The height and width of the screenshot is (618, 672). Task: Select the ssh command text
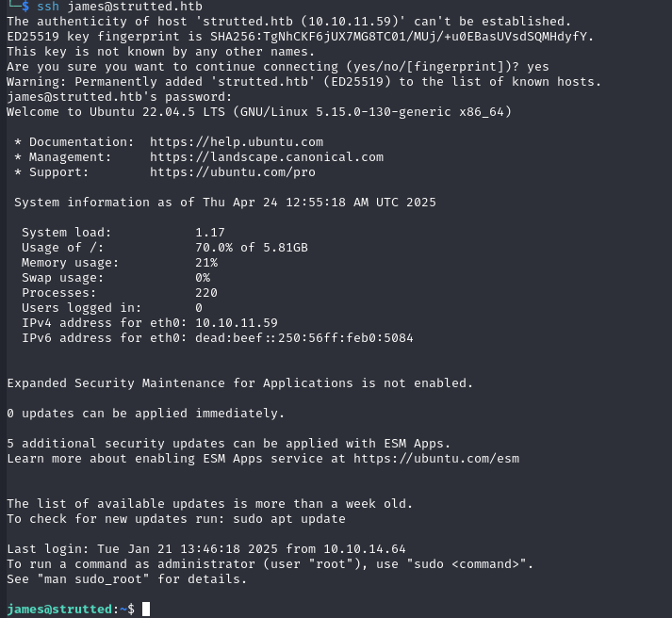48,7
